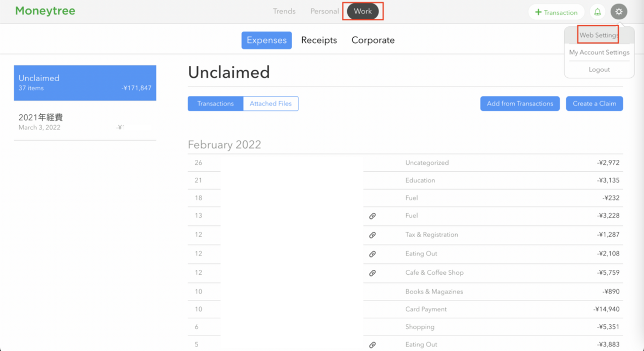Click Add from Transactions button
644x351 pixels.
point(520,103)
